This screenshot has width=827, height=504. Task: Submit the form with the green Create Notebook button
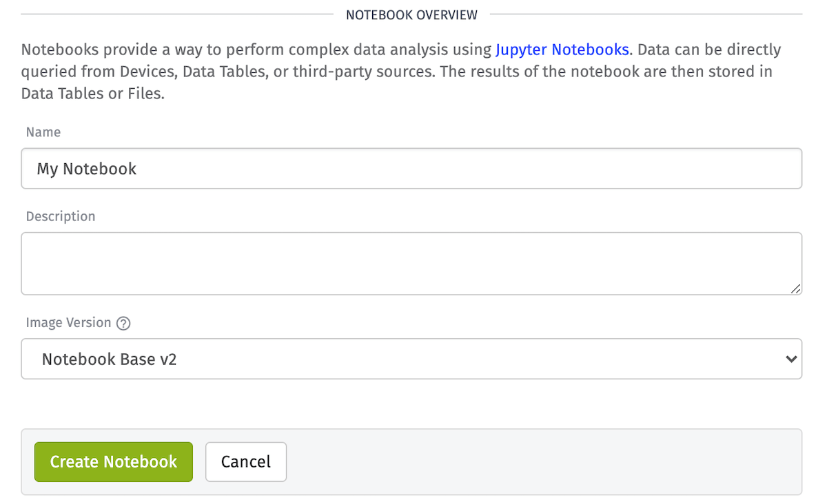pos(114,462)
